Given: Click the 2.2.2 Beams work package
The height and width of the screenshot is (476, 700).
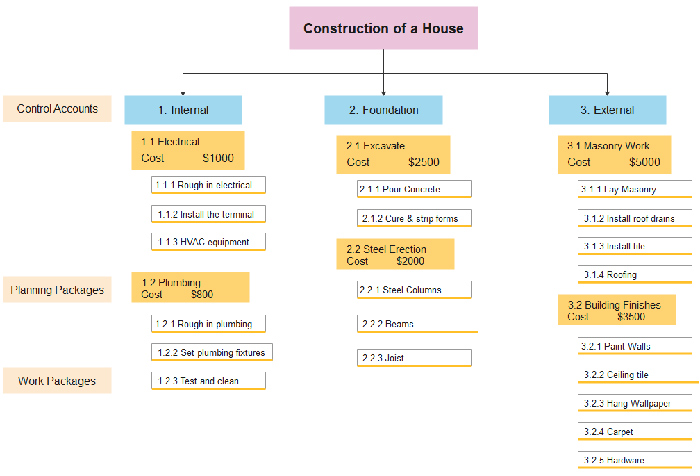Looking at the screenshot, I should 414,324.
